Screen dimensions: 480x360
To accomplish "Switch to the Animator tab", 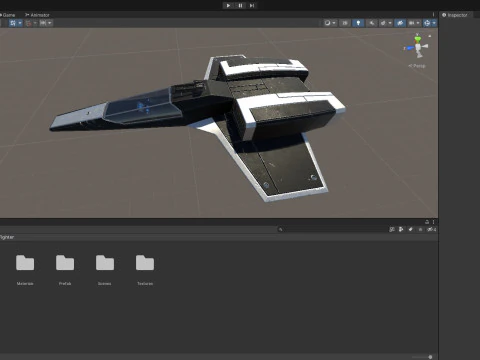I will (37, 15).
